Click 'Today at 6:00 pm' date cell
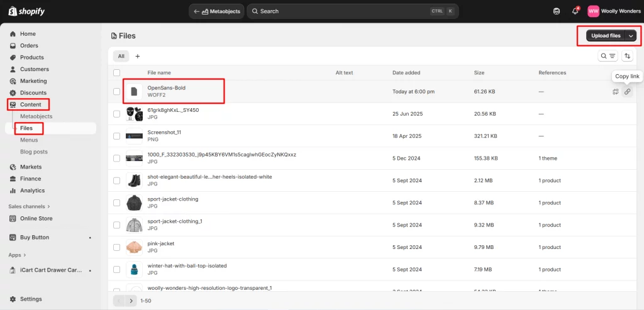This screenshot has height=310, width=644. coord(414,92)
